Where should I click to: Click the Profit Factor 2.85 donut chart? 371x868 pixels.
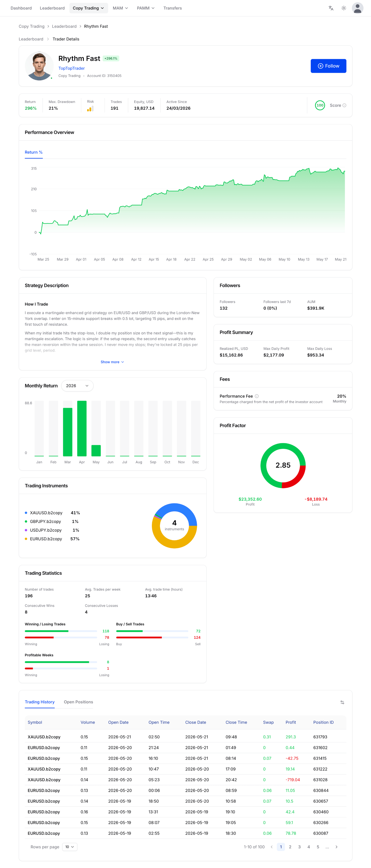pos(283,465)
